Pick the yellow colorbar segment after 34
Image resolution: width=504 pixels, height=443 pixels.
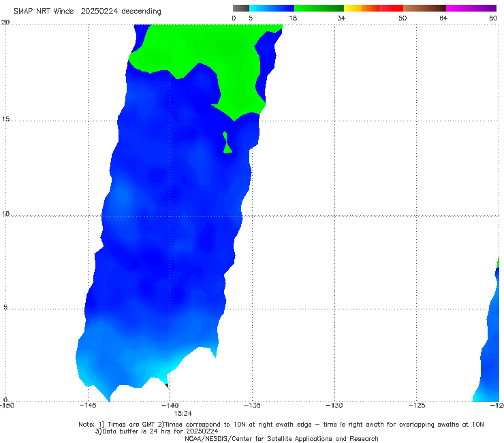353,8
